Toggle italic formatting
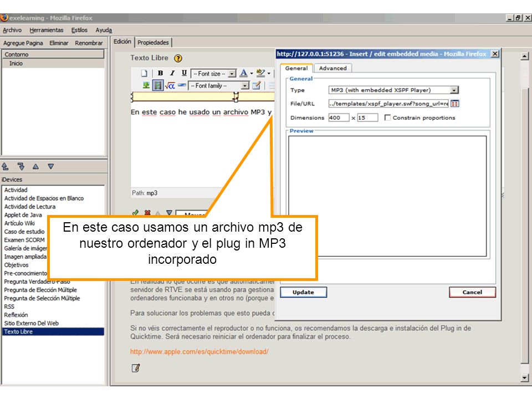532x399 pixels. 172,73
